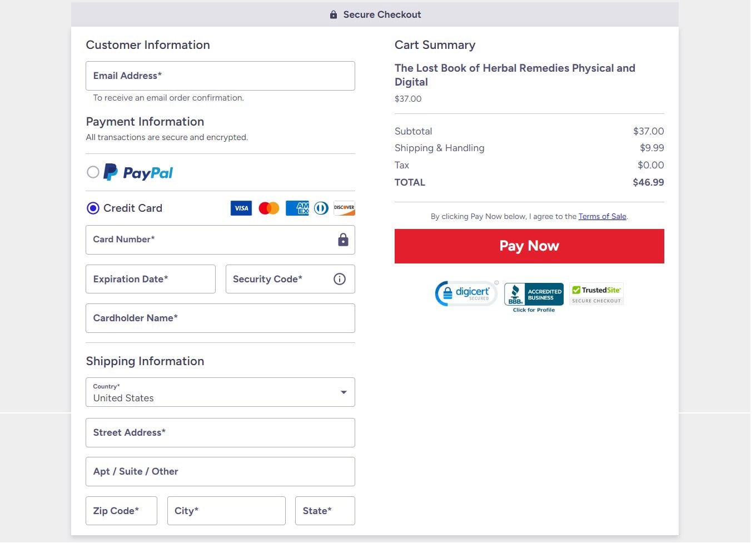Click the TrustedSite Secure Checkout badge
The image size is (756, 558).
pos(596,294)
